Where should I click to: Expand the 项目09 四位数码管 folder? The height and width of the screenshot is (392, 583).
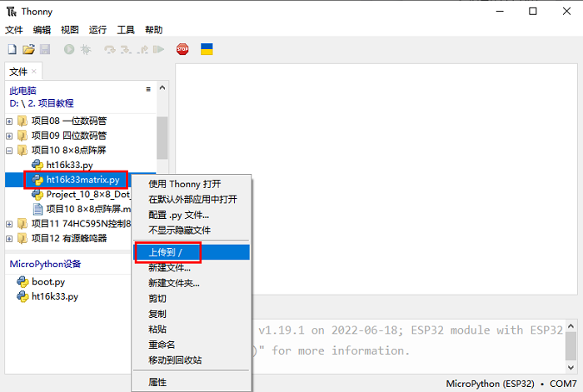coord(9,136)
